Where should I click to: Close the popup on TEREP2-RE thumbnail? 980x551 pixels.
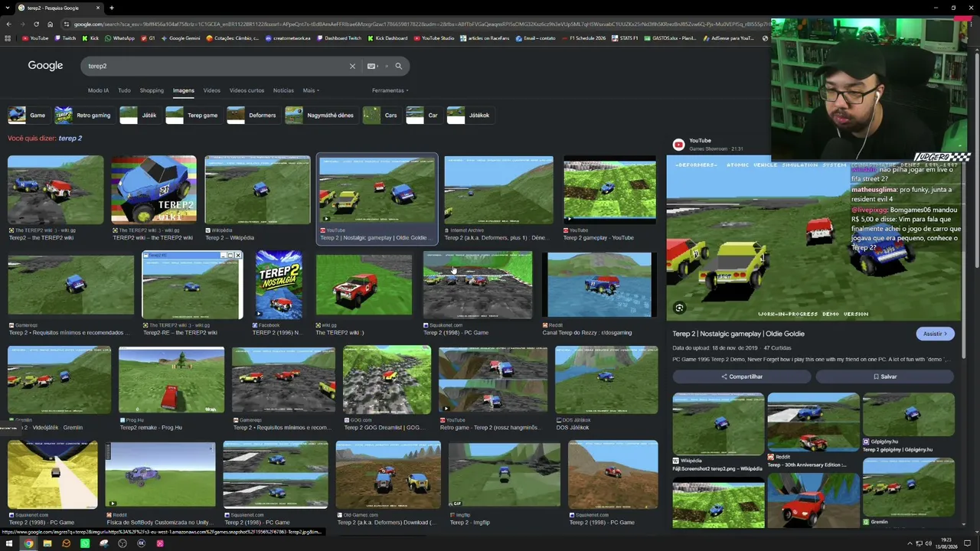[x=238, y=256]
